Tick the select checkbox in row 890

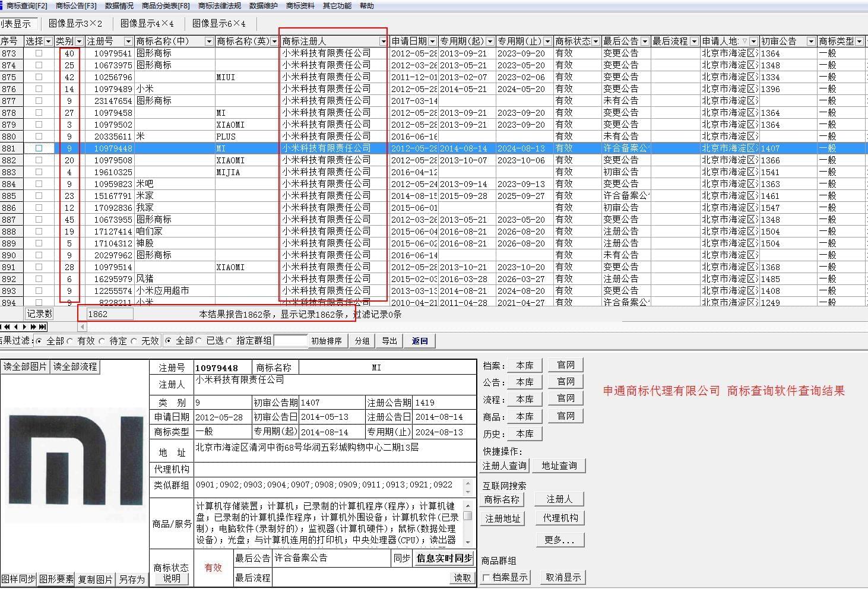click(x=39, y=255)
